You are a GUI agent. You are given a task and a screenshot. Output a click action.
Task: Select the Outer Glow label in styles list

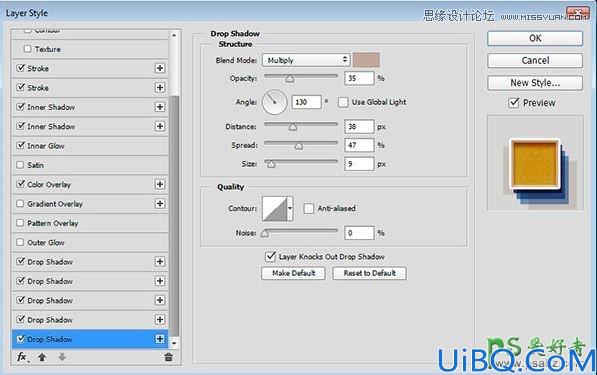[46, 243]
